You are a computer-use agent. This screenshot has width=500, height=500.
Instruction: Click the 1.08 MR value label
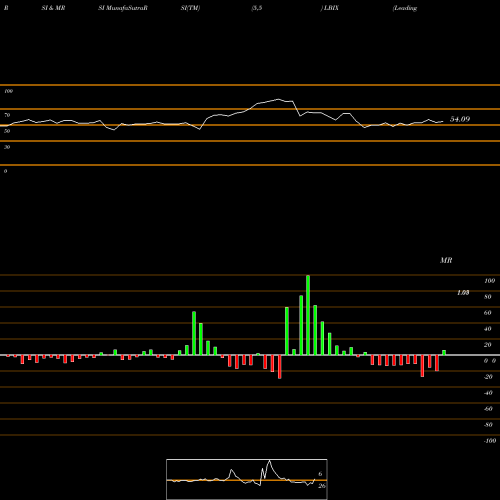463,293
